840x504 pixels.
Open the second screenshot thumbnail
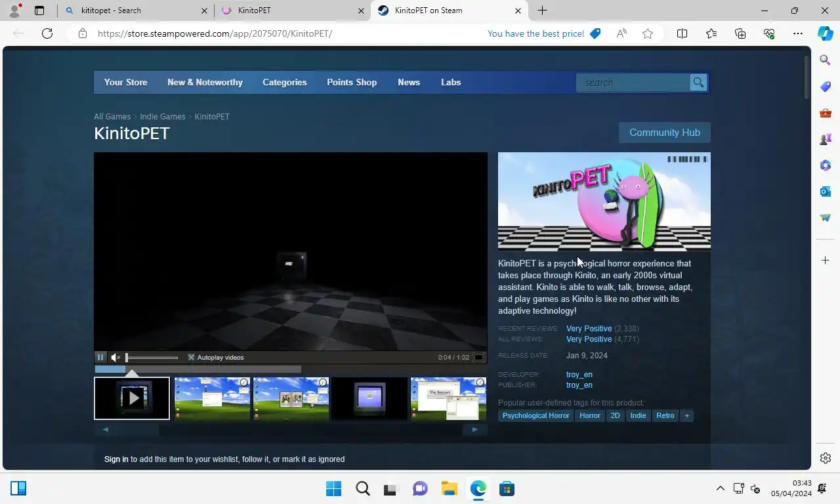[212, 398]
